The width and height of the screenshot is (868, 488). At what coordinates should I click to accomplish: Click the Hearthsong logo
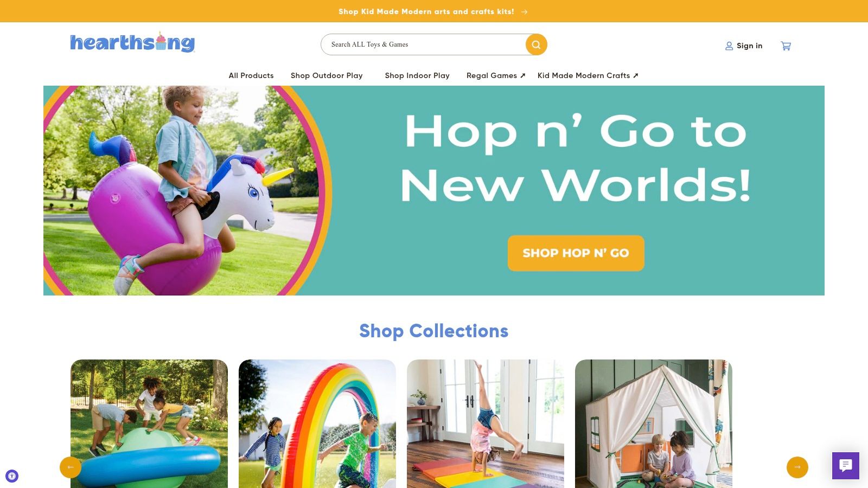pos(132,42)
